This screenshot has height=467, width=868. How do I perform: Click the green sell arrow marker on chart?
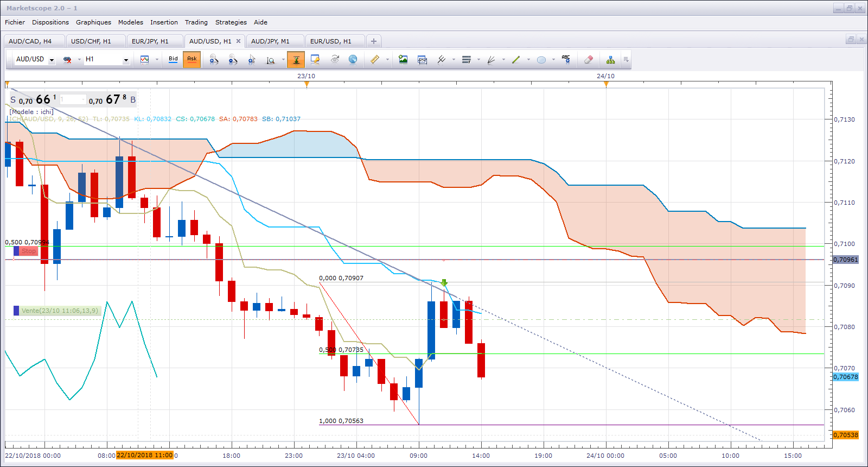(x=444, y=283)
